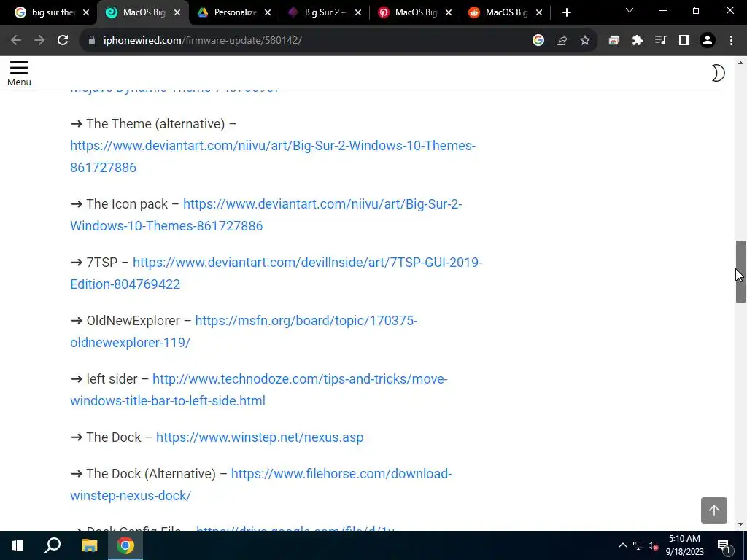This screenshot has width=747, height=560.
Task: Click the scrollbar down arrow
Action: point(740,525)
